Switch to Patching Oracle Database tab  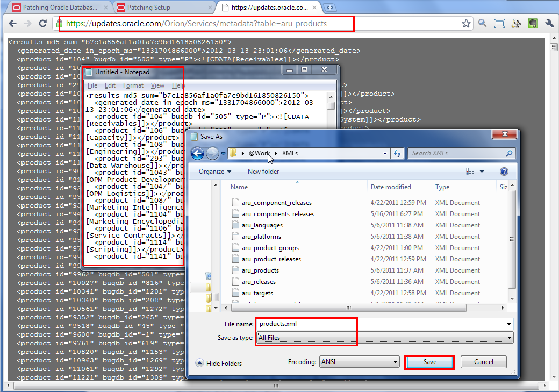60,8
